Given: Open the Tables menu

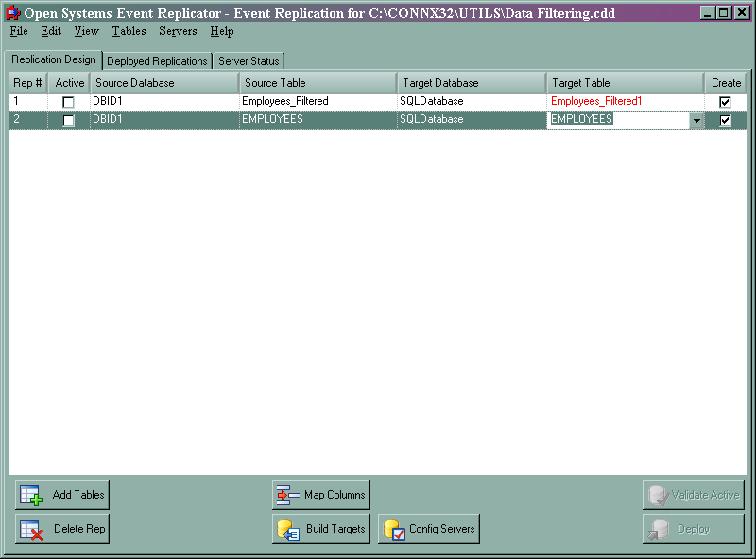Looking at the screenshot, I should point(129,31).
